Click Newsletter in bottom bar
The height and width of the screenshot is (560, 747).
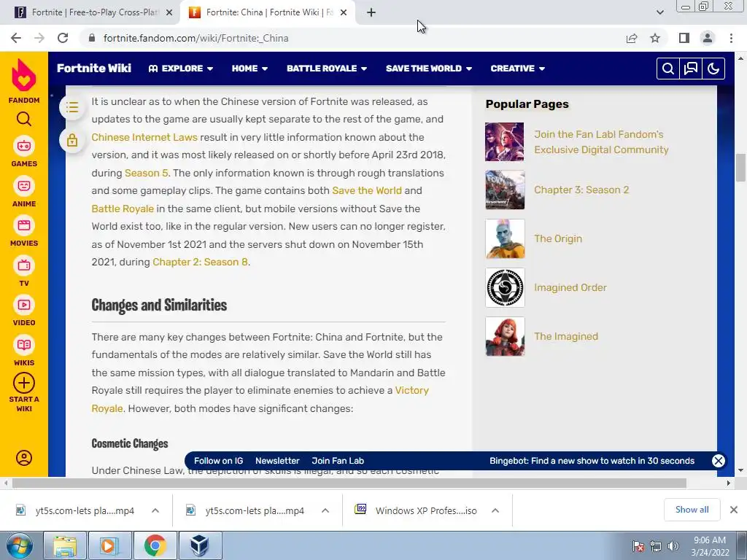click(x=277, y=461)
